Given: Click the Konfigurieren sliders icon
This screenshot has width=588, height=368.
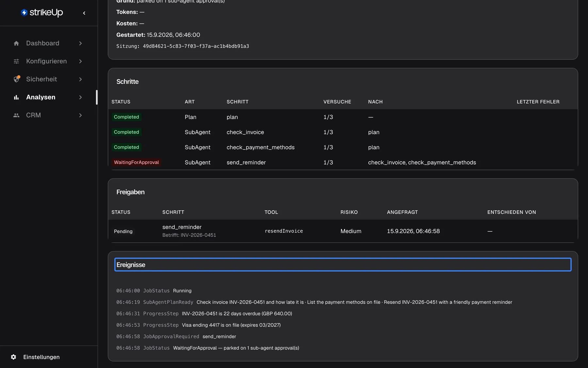Looking at the screenshot, I should click(x=16, y=61).
